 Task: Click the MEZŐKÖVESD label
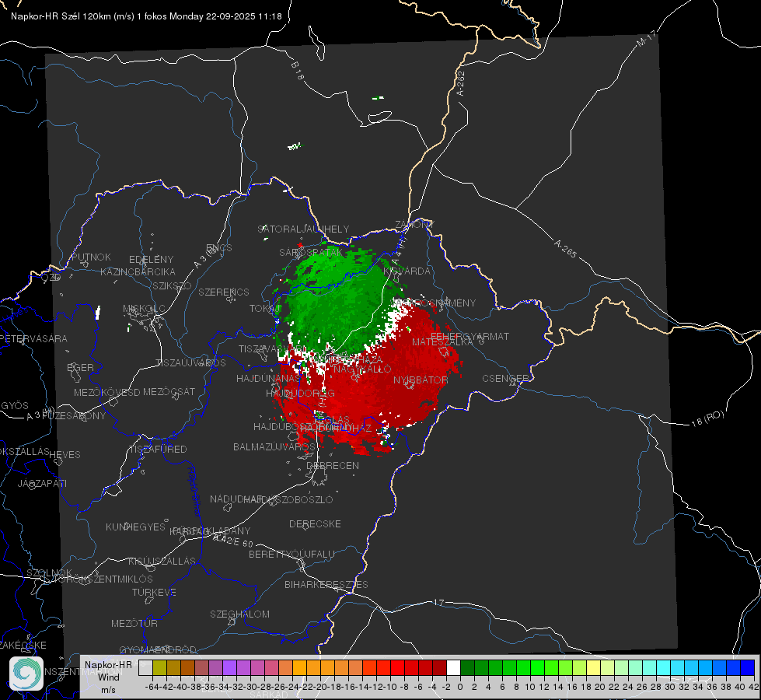(x=106, y=392)
